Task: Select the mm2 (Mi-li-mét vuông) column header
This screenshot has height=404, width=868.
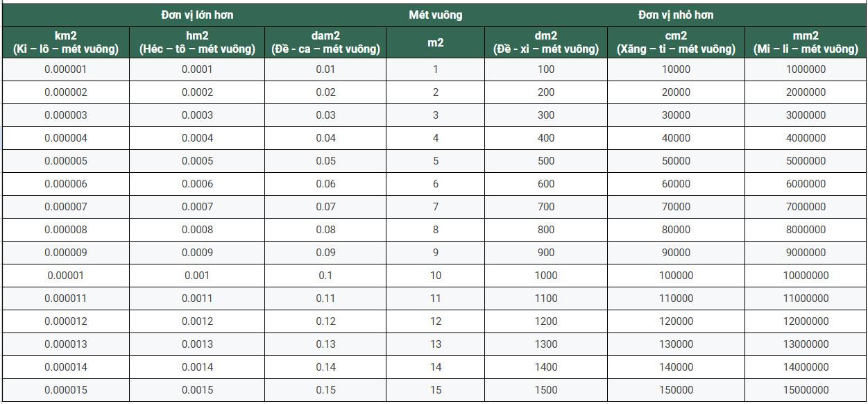Action: click(806, 42)
